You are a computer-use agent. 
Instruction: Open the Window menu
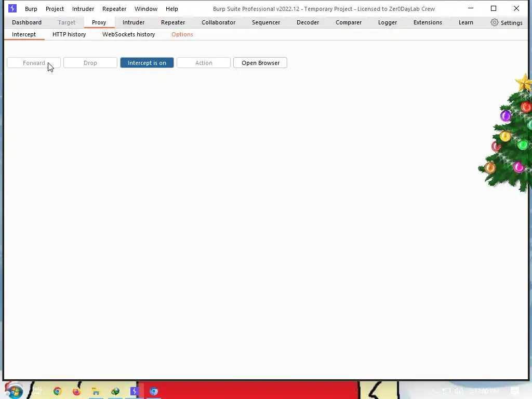[146, 9]
